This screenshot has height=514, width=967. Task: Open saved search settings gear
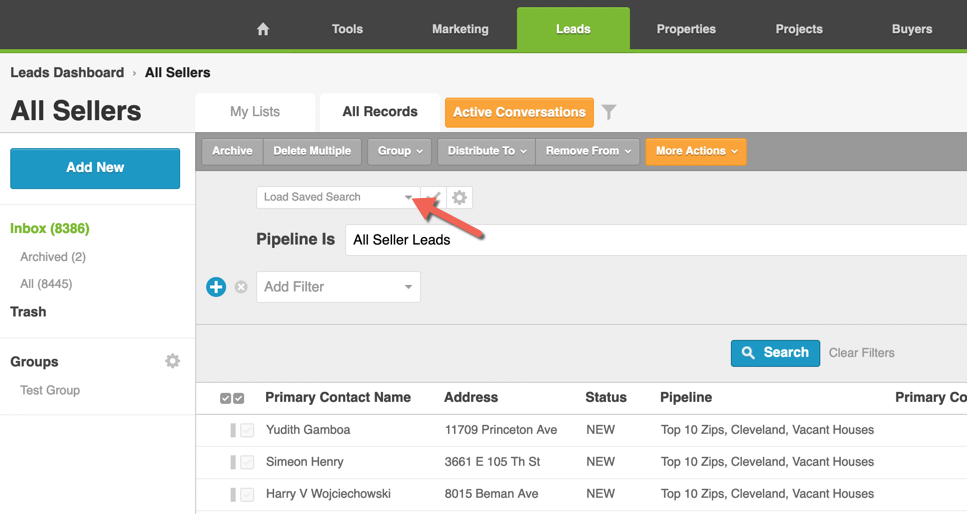[x=460, y=198]
